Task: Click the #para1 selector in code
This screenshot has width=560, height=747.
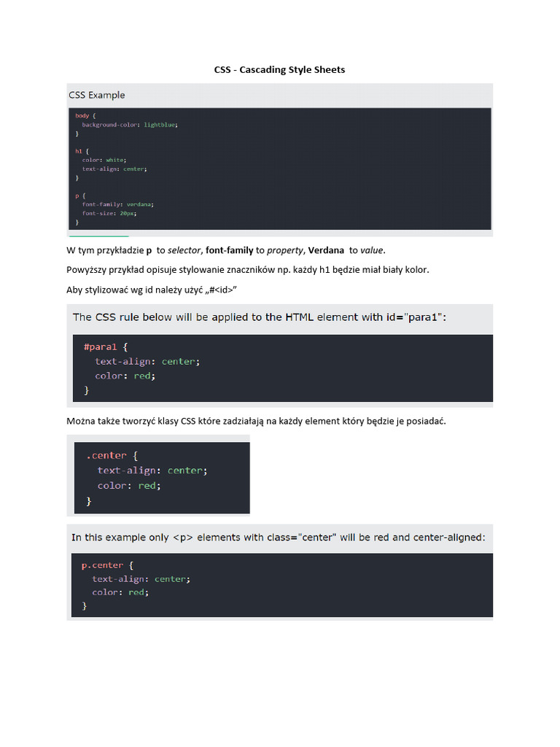Action: [x=101, y=347]
